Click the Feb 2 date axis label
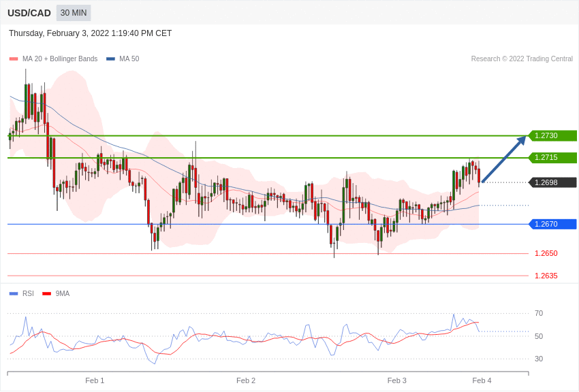This screenshot has width=579, height=392. [x=246, y=380]
